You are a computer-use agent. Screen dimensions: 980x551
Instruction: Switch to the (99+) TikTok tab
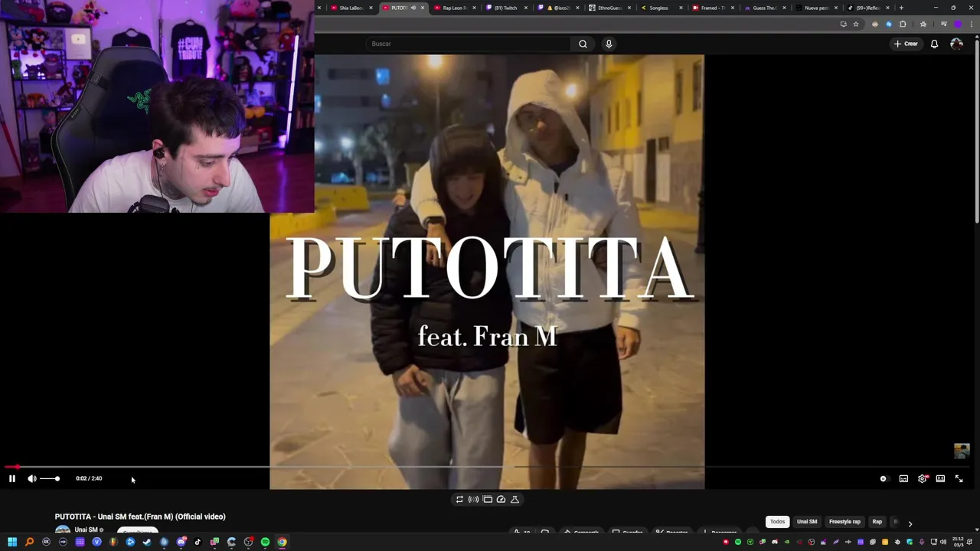click(867, 8)
